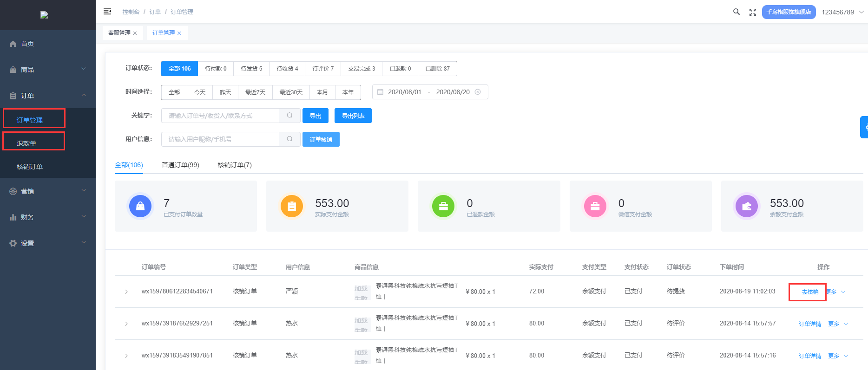Select the 待收货 4 status filter
The height and width of the screenshot is (370, 868).
[x=287, y=68]
